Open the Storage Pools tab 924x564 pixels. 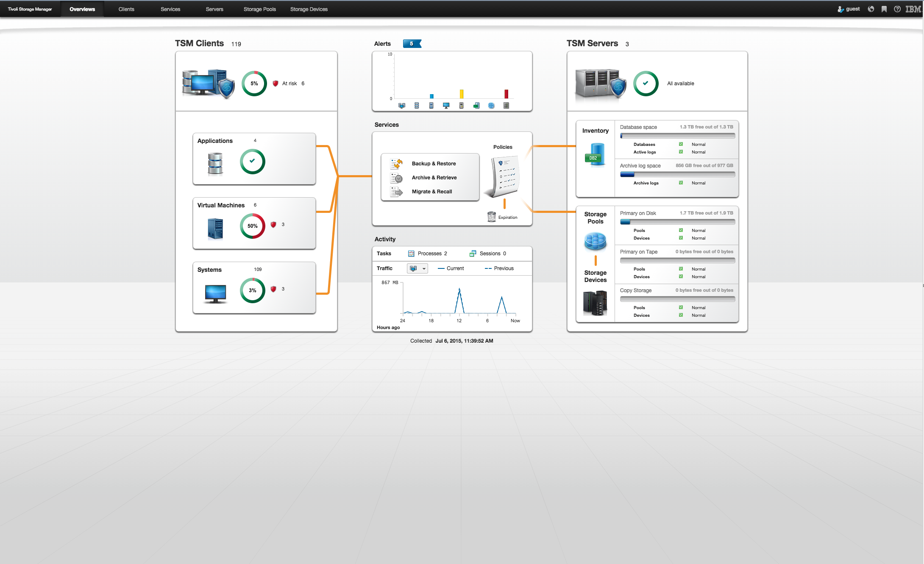tap(260, 9)
